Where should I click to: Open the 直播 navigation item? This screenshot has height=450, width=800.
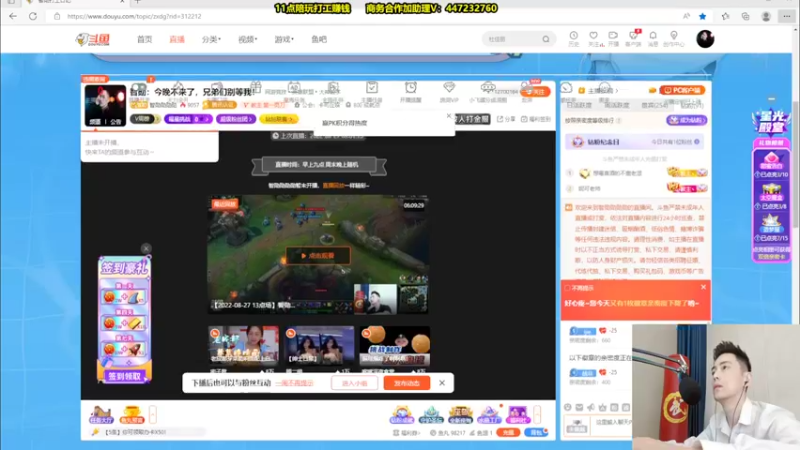tap(177, 39)
